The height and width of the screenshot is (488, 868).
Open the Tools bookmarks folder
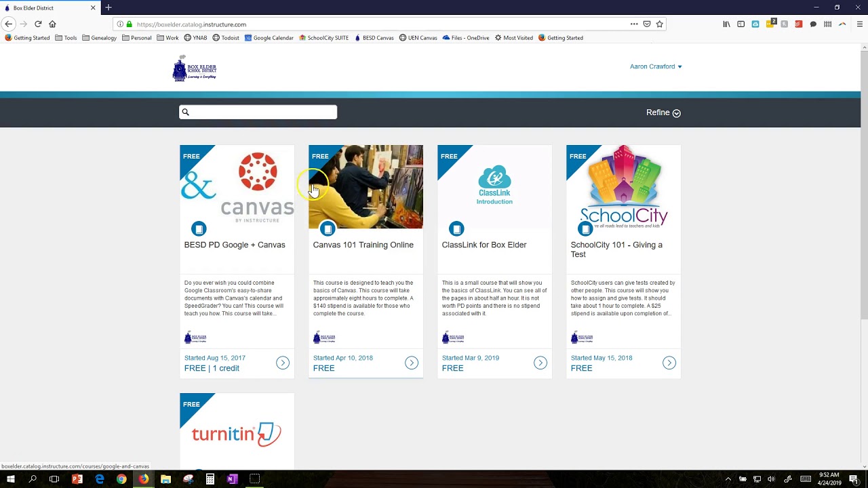pyautogui.click(x=66, y=38)
